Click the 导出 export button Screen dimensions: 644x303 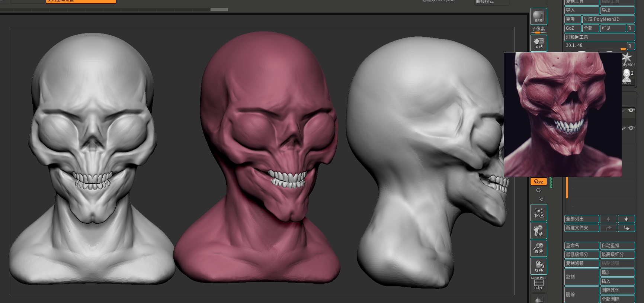618,10
